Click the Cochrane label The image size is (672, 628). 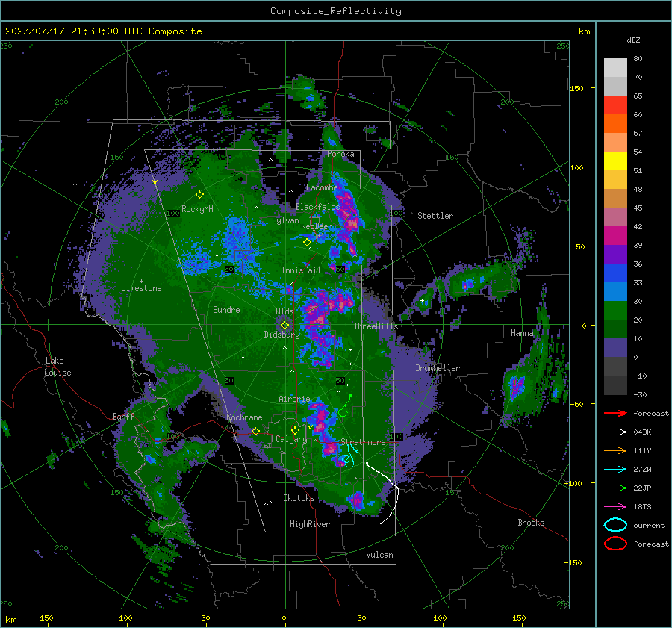coord(244,417)
